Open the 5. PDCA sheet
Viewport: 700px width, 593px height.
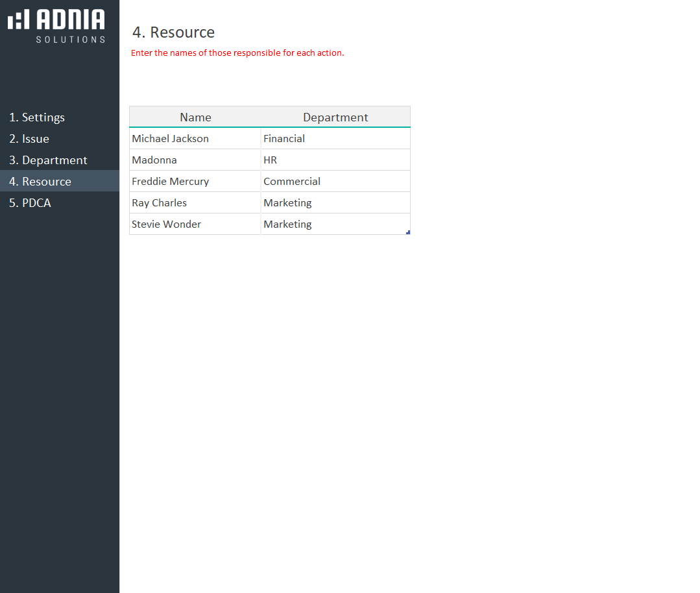30,203
